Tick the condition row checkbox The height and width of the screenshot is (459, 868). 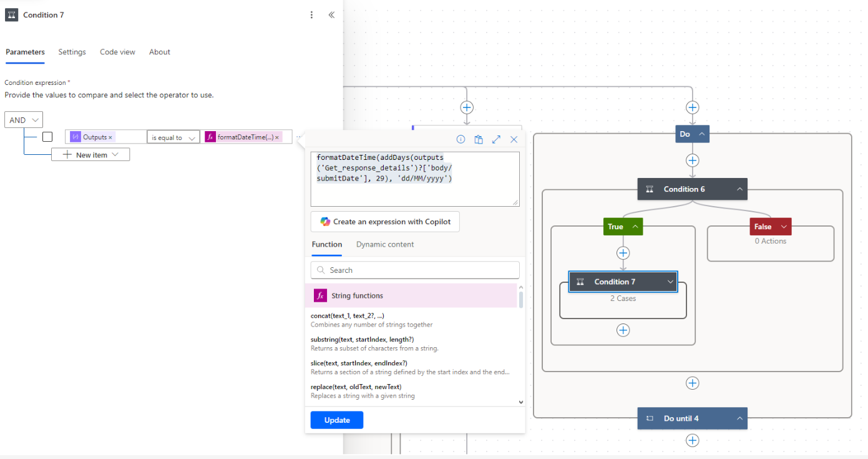coord(47,137)
